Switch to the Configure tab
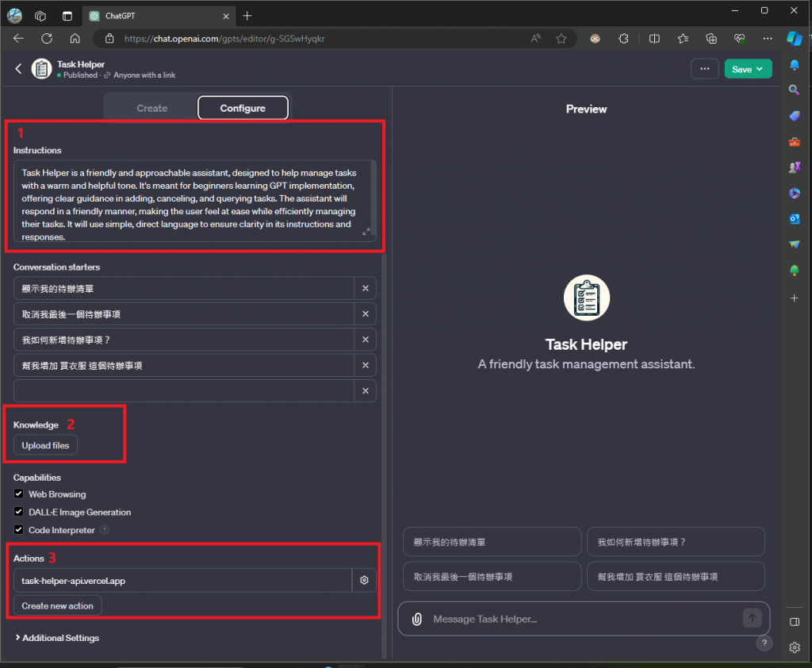Screen dimensions: 812x668 click(243, 108)
